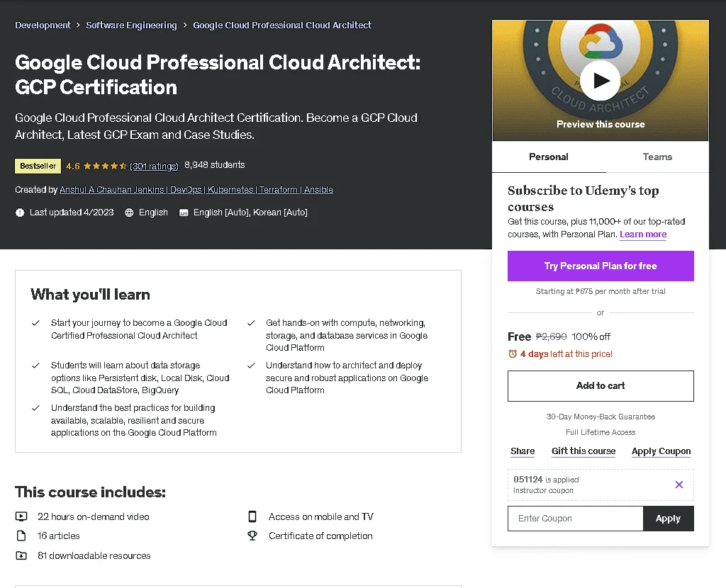Open the Software Engineering breadcrumb

tap(131, 25)
